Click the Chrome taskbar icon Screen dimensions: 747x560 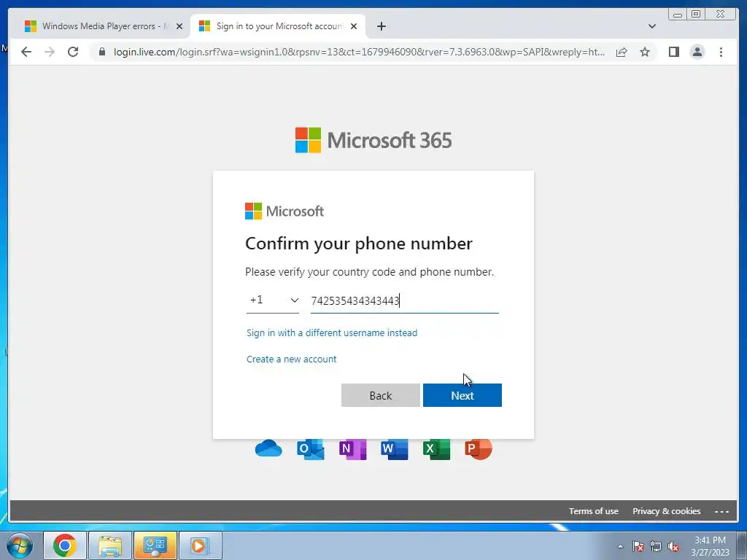point(65,545)
